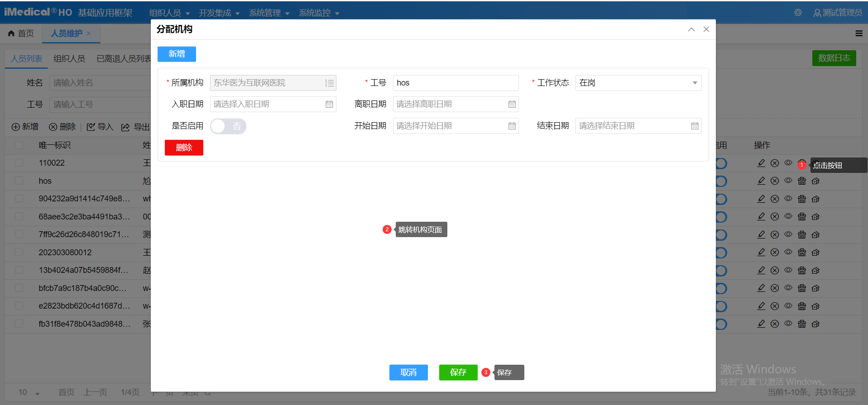Viewport: 868px width, 405px height.
Task: Click the house icon for row hos
Action: pyautogui.click(x=815, y=181)
